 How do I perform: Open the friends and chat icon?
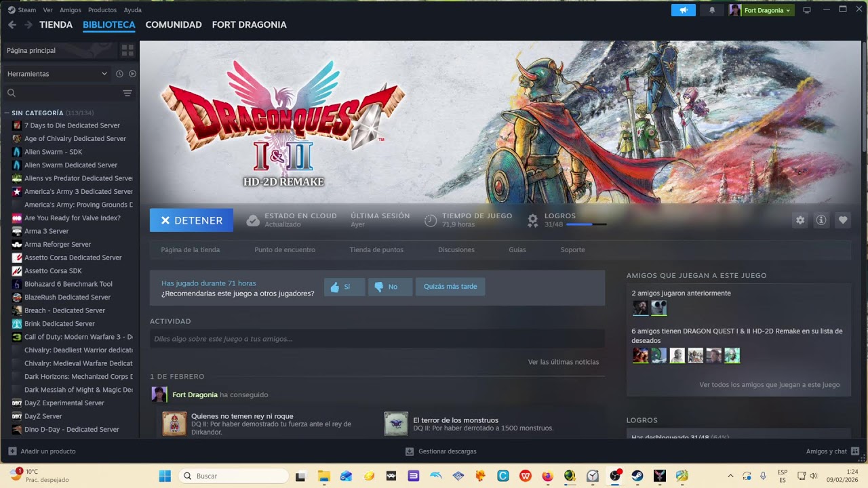(x=855, y=451)
